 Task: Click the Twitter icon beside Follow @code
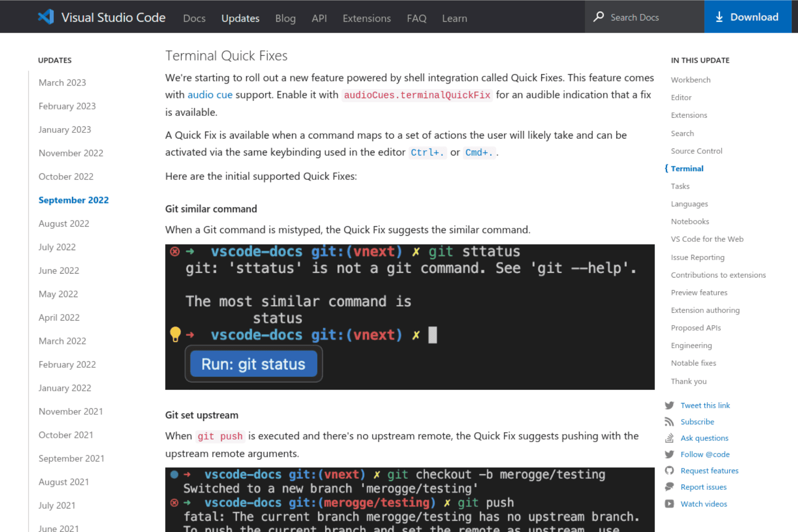[670, 454]
